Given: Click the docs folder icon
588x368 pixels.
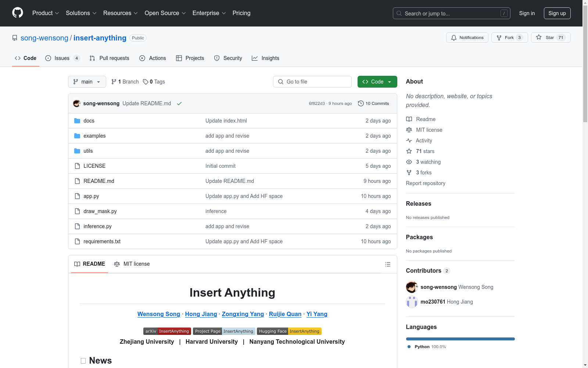Looking at the screenshot, I should pos(77,121).
